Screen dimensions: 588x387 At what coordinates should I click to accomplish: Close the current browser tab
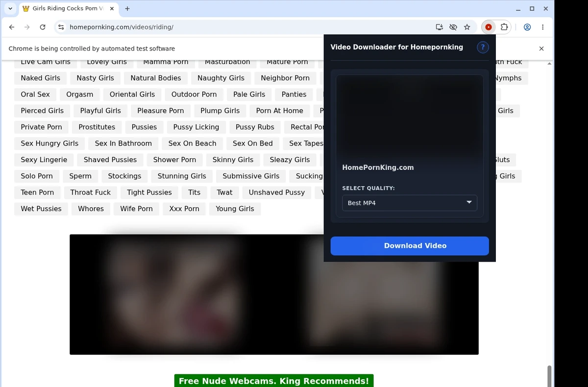coord(113,8)
